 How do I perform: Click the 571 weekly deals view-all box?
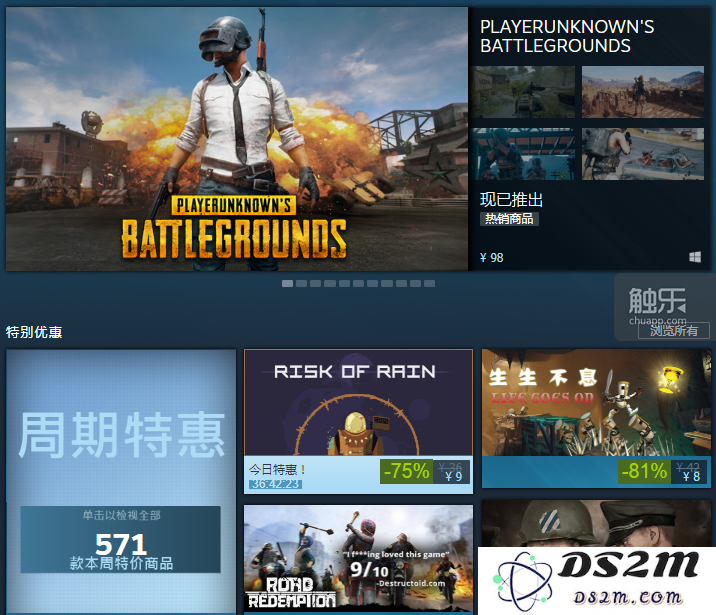(x=121, y=539)
